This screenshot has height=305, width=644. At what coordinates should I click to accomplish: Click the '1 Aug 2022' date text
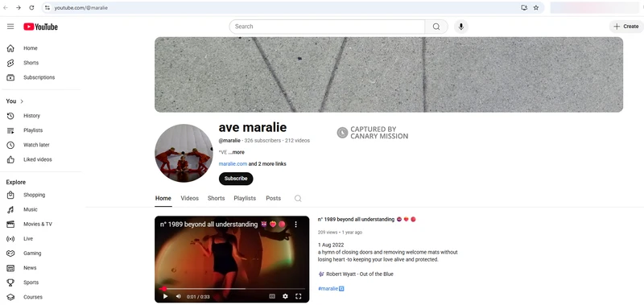coord(331,245)
